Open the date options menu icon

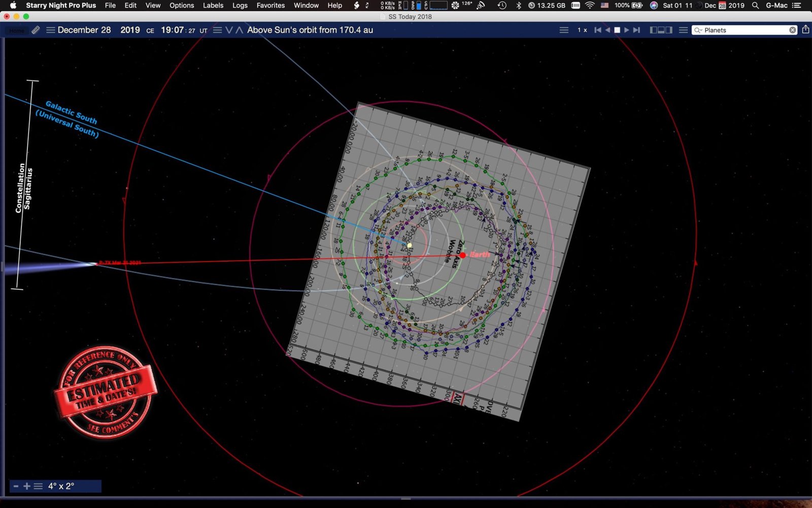click(x=50, y=30)
